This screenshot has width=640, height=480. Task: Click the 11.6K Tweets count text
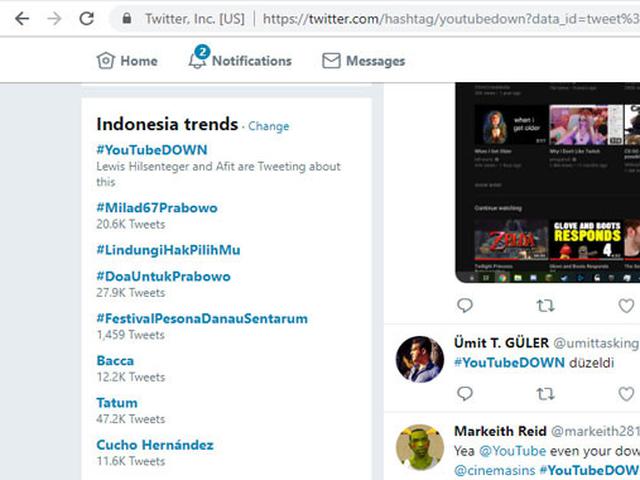pos(131,461)
